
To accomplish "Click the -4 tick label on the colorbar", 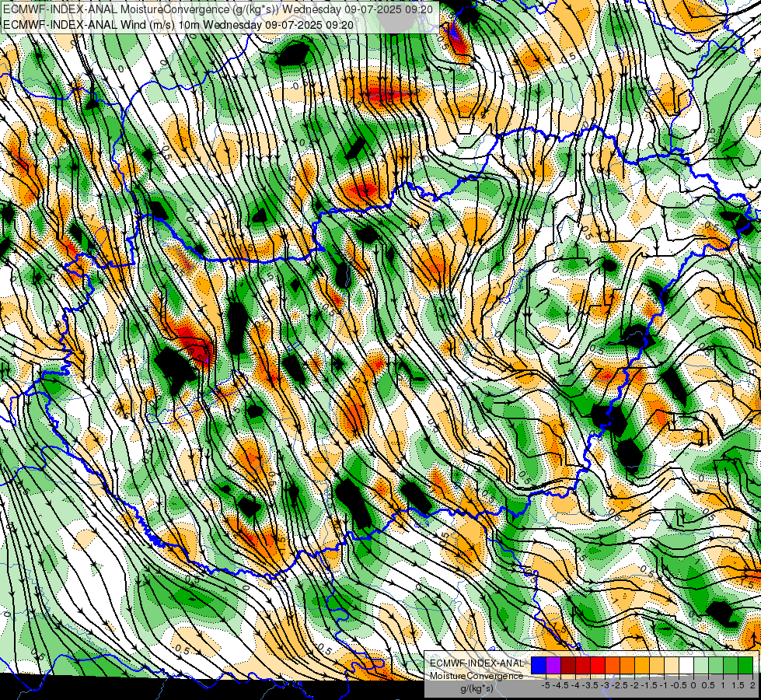I will [576, 685].
